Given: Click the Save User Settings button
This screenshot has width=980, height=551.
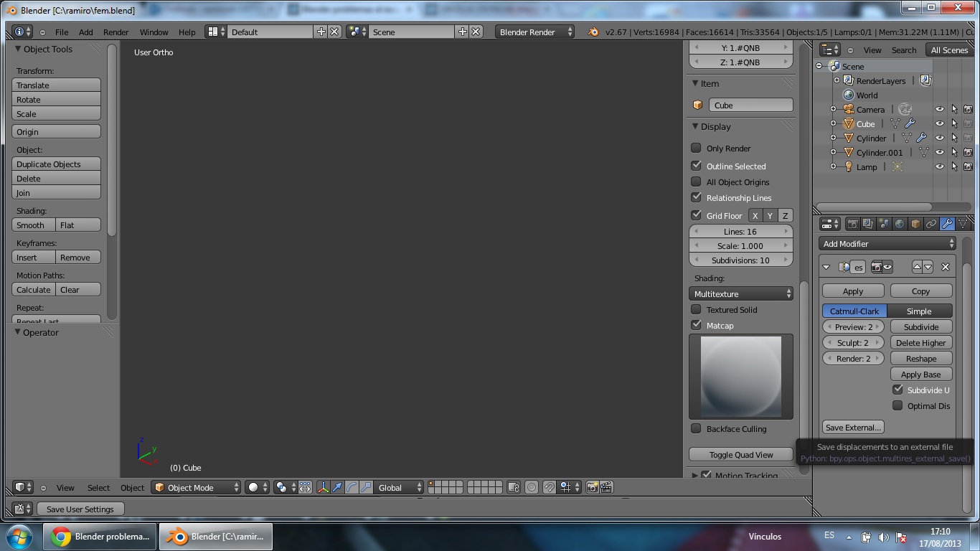Looking at the screenshot, I should tap(80, 509).
